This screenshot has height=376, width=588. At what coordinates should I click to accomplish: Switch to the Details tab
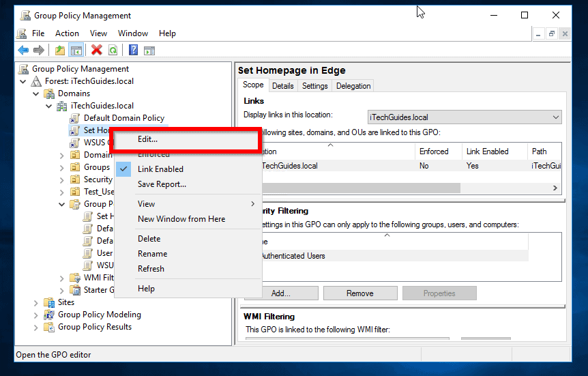point(283,86)
